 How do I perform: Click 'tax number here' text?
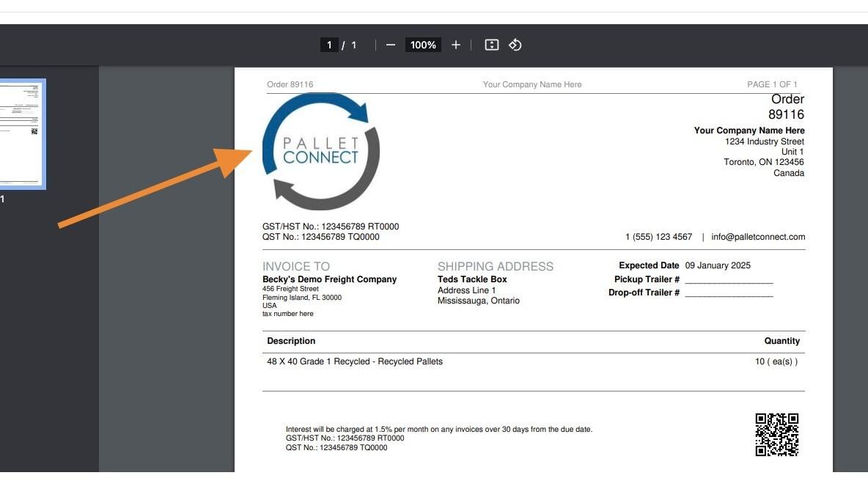point(288,313)
